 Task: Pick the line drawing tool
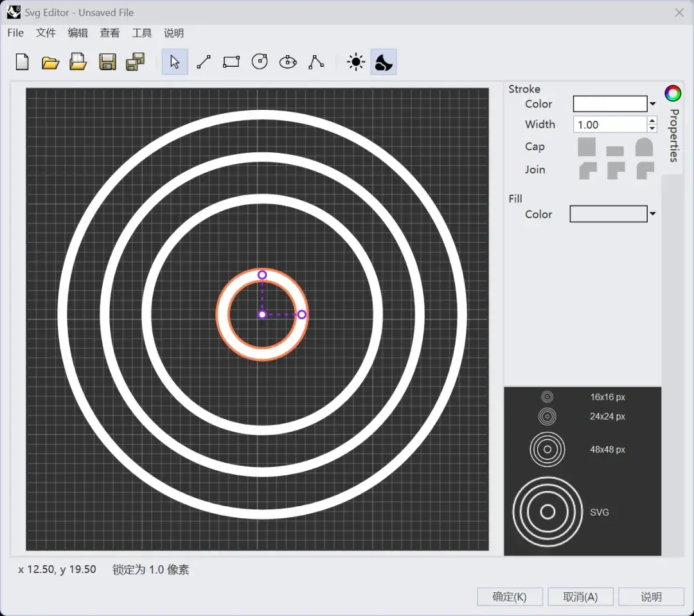point(204,62)
